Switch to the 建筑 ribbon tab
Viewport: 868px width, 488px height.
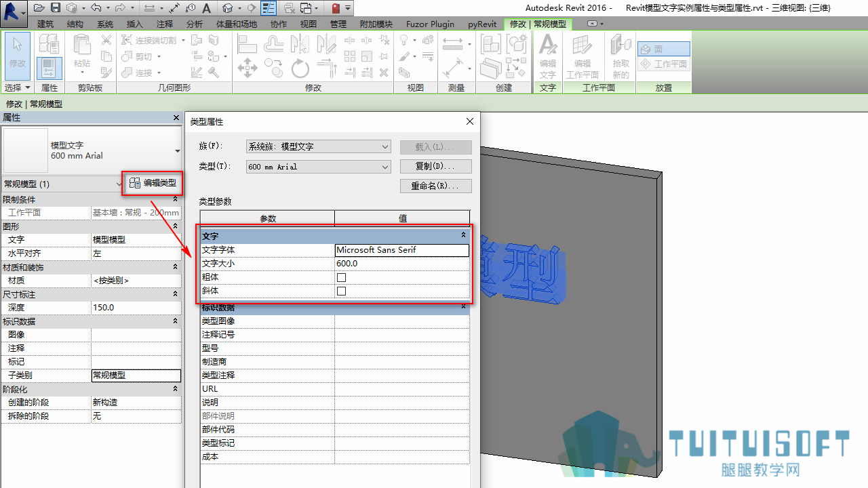coord(46,24)
